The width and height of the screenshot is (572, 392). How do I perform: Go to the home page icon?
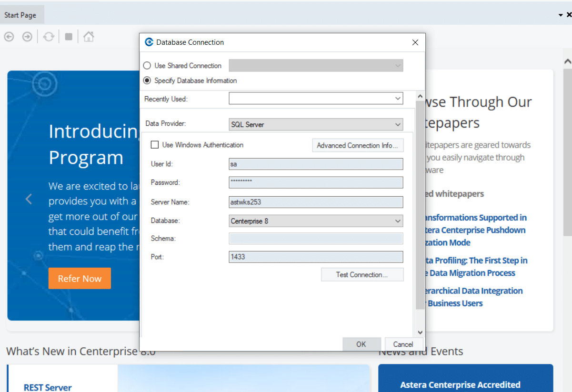[x=89, y=37]
